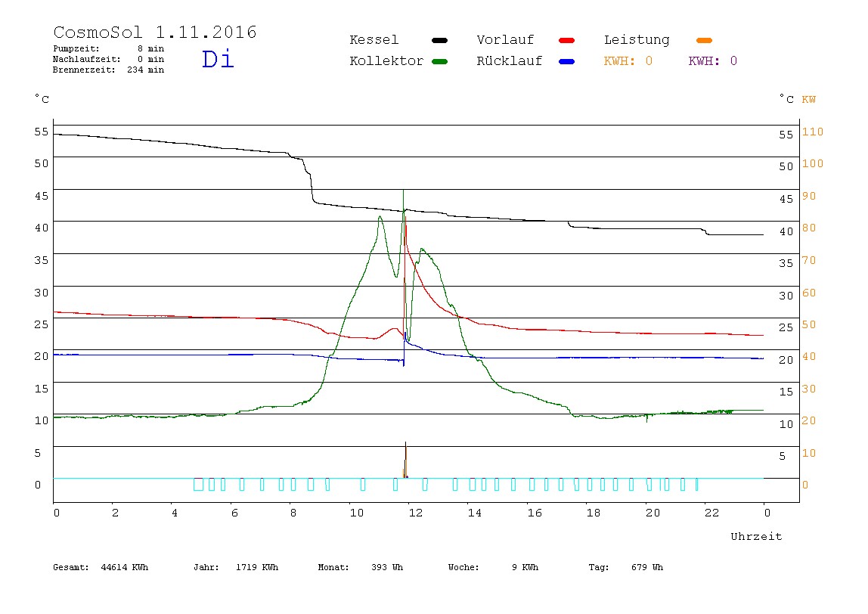This screenshot has width=868, height=614.
Task: Click the Brennerzeit value "234 min"
Action: coord(146,70)
